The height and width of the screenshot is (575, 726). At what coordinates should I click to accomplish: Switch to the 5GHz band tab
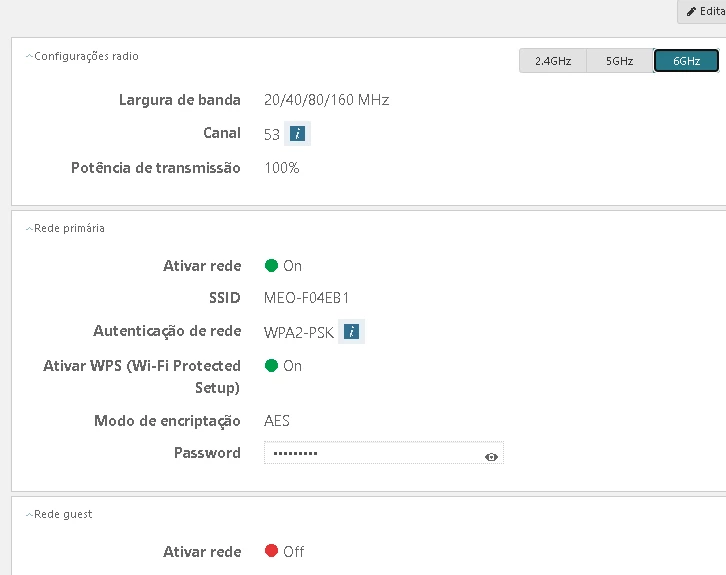pyautogui.click(x=619, y=61)
